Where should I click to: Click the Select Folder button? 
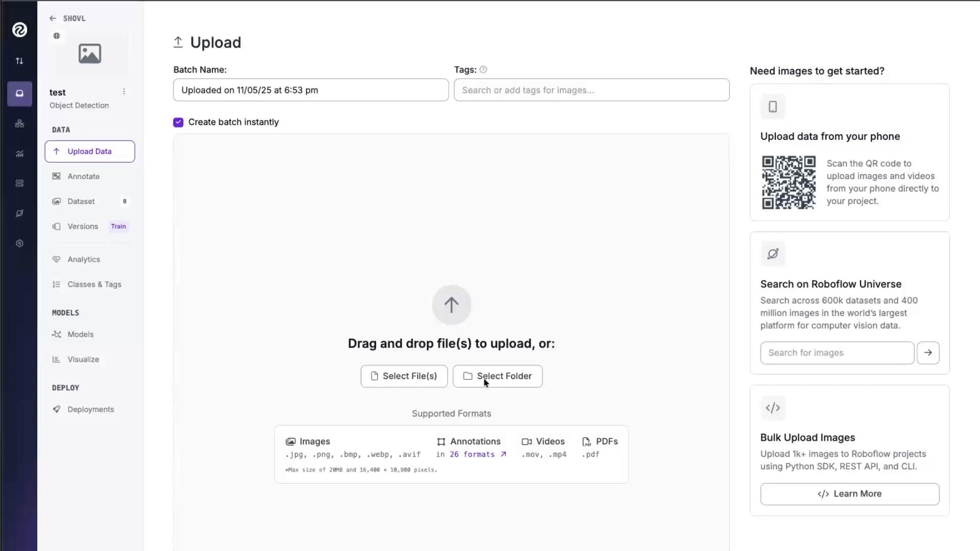coord(497,376)
